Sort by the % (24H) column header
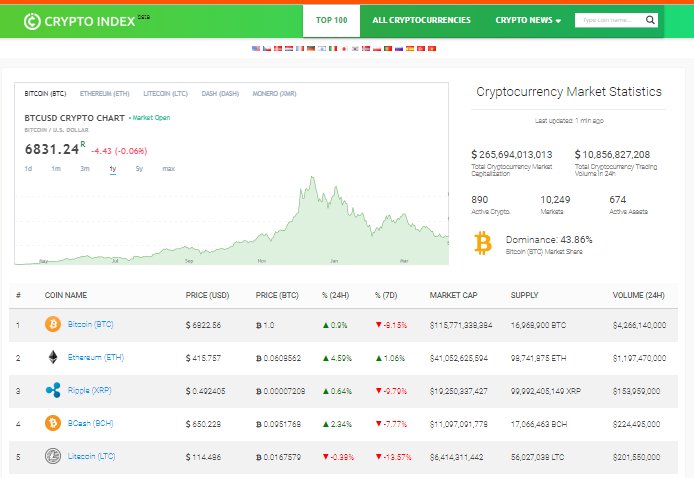This screenshot has width=694, height=478. (335, 295)
